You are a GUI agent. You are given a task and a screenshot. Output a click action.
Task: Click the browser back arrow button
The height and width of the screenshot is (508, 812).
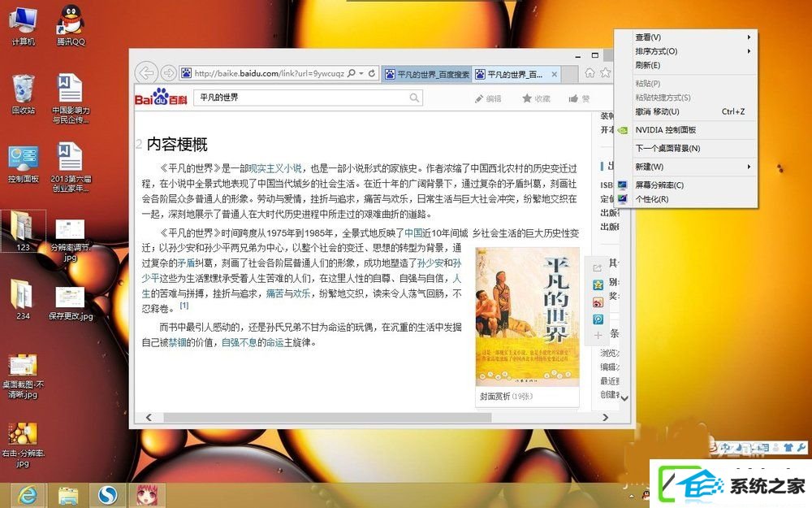click(146, 73)
